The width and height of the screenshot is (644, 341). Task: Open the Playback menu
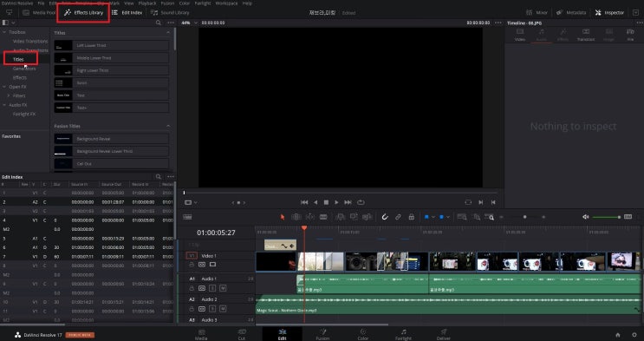coord(147,3)
